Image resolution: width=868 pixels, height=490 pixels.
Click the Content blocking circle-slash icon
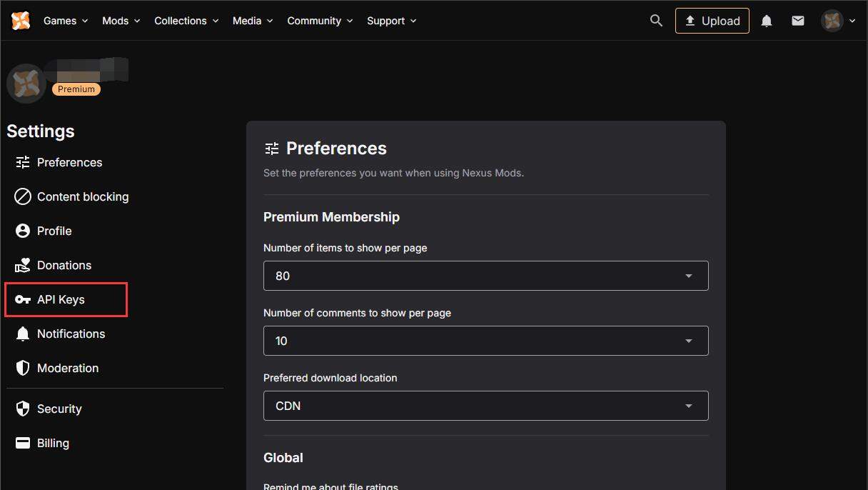click(23, 196)
